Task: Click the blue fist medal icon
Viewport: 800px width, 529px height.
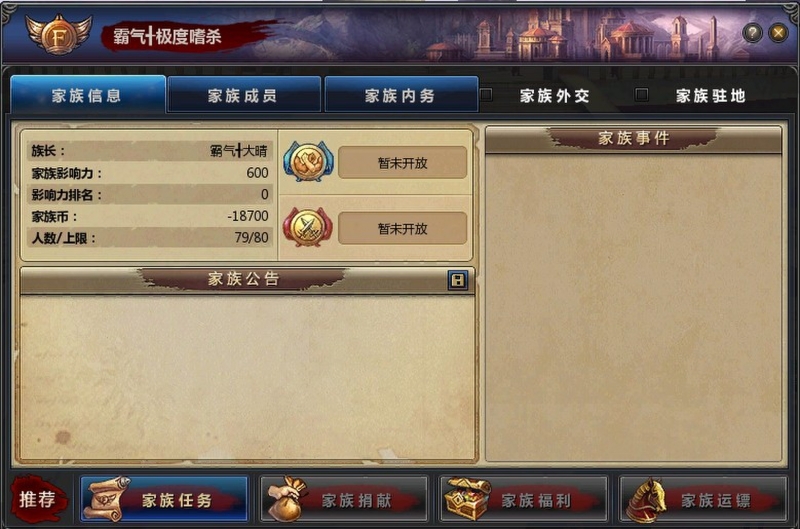Action: [x=308, y=162]
